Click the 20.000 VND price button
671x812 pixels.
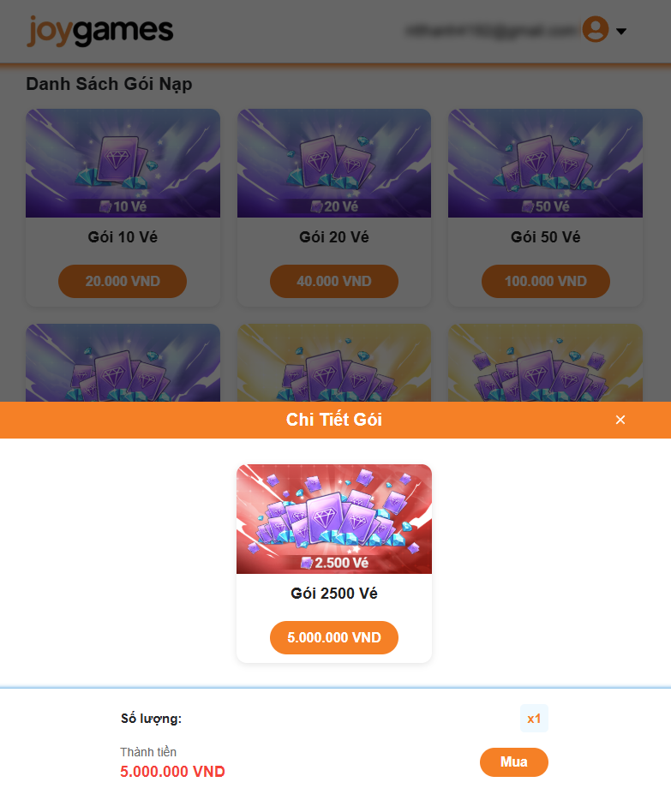(x=123, y=281)
